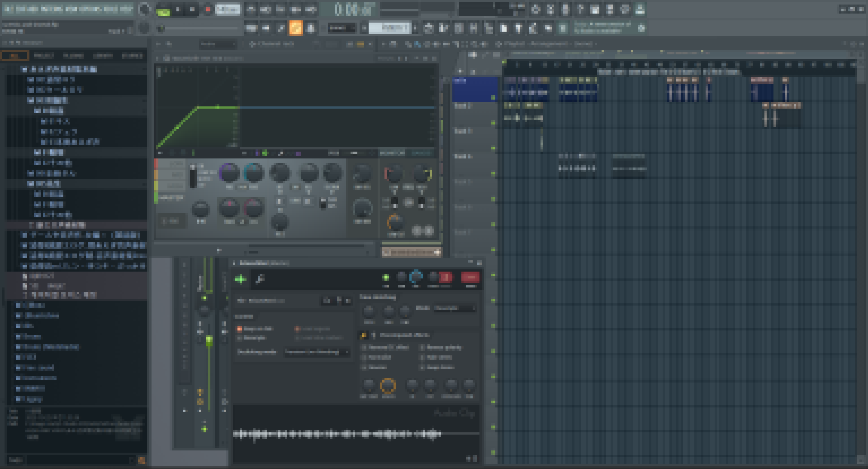Viewport: 868px width, 469px height.
Task: Click the round icon on the news panel
Action: 641,28
